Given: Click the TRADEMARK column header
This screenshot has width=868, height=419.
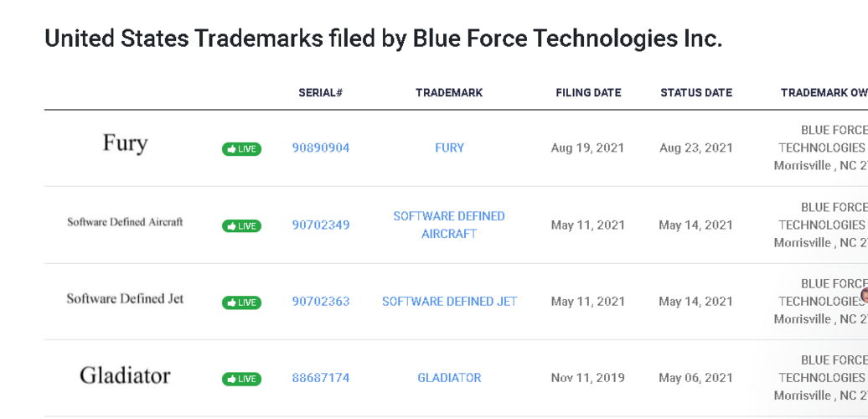Looking at the screenshot, I should [x=449, y=92].
